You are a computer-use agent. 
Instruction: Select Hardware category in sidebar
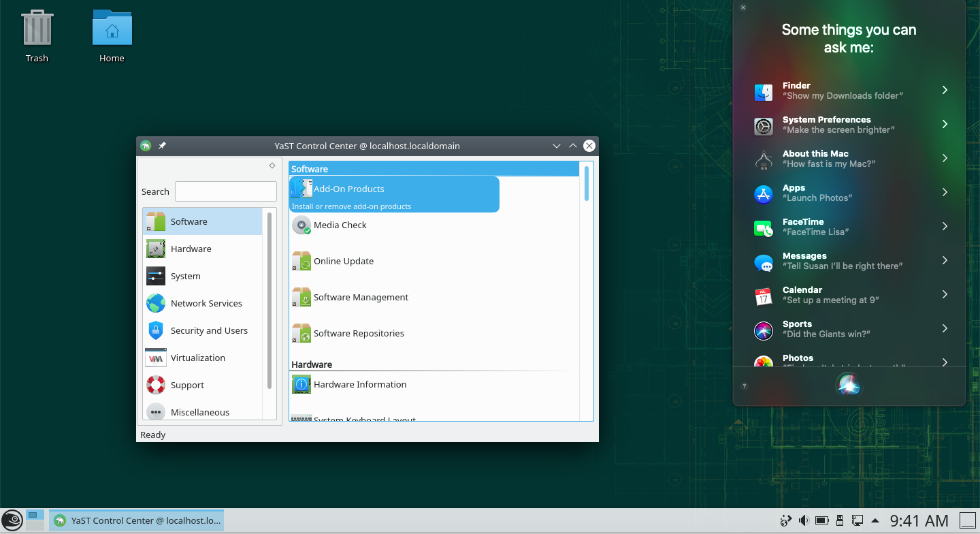coord(191,249)
